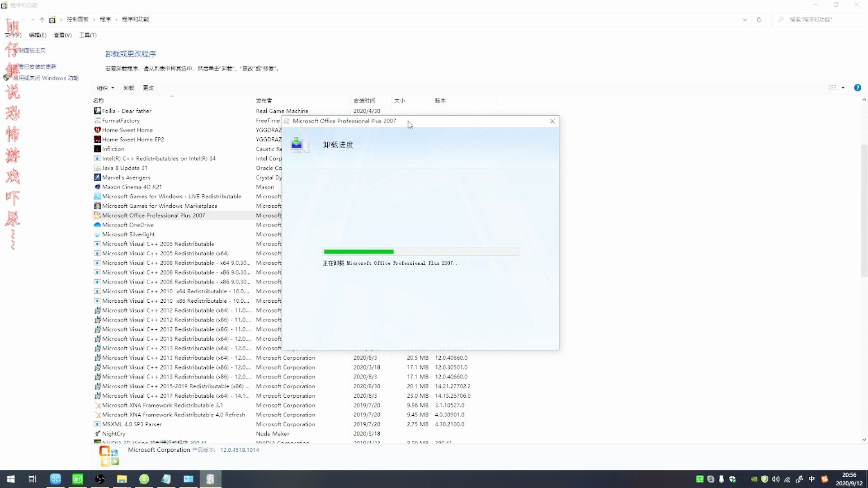Click the blue help question mark icon
This screenshot has width=868, height=488.
point(858,88)
